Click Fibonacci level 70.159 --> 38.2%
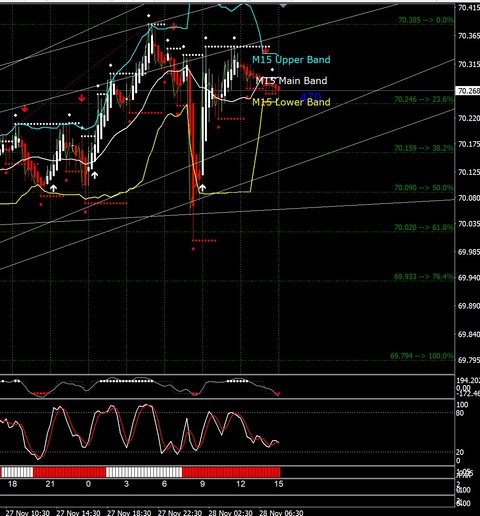The height and width of the screenshot is (516, 480). (x=423, y=148)
